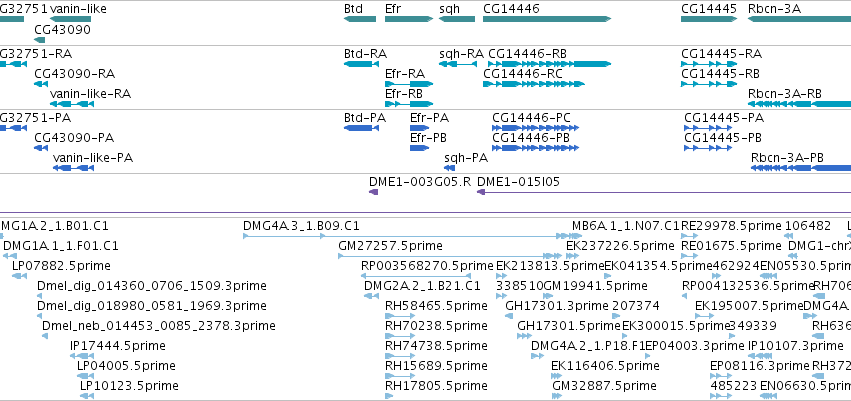This screenshot has width=851, height=401.
Task: Click protein label Btd-PA
Action: [365, 118]
